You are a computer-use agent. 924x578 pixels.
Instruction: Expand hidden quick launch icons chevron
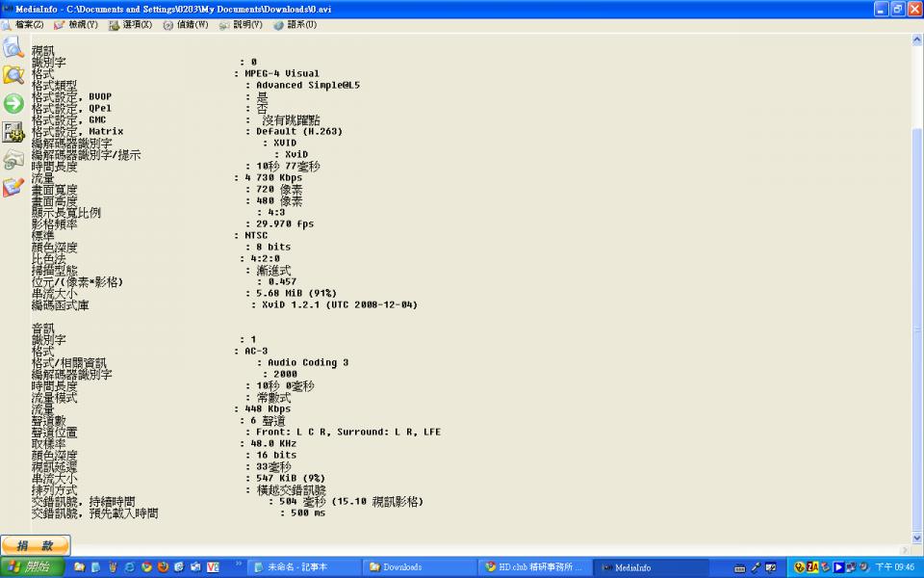239,564
